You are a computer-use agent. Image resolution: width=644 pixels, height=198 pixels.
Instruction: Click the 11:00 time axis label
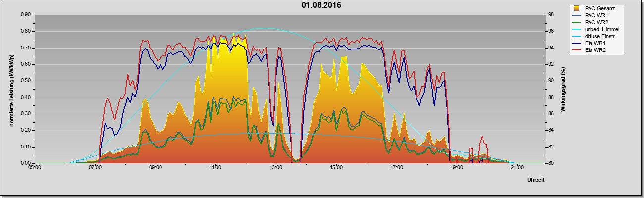pos(215,168)
